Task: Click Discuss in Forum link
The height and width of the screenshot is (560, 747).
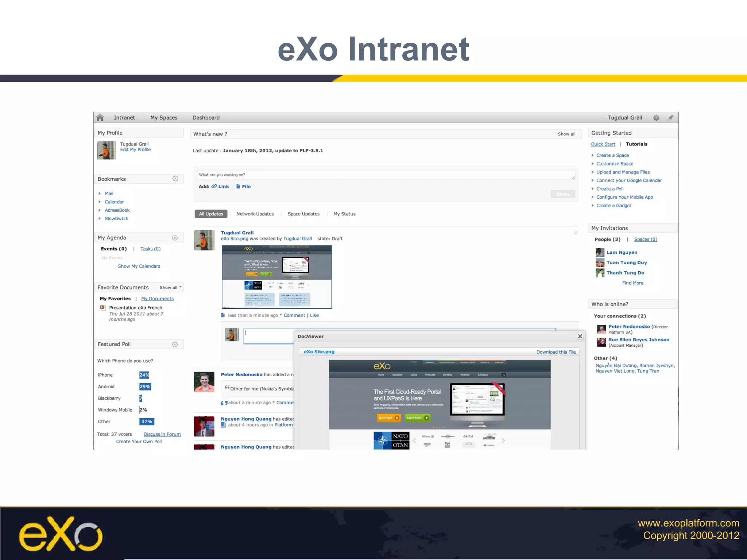Action: pyautogui.click(x=162, y=434)
